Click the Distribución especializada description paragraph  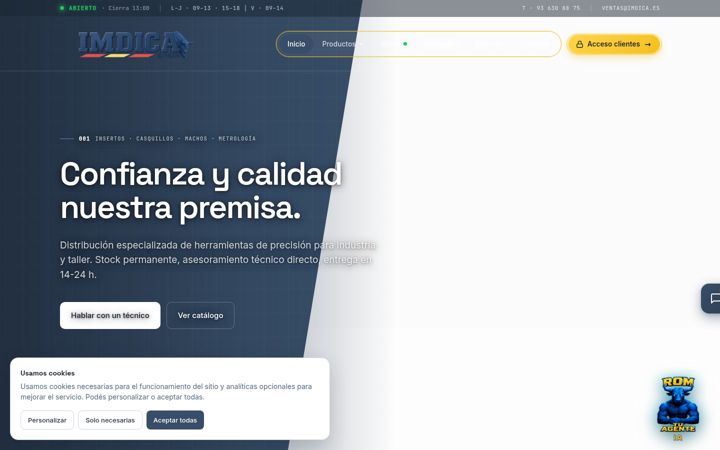(218, 259)
